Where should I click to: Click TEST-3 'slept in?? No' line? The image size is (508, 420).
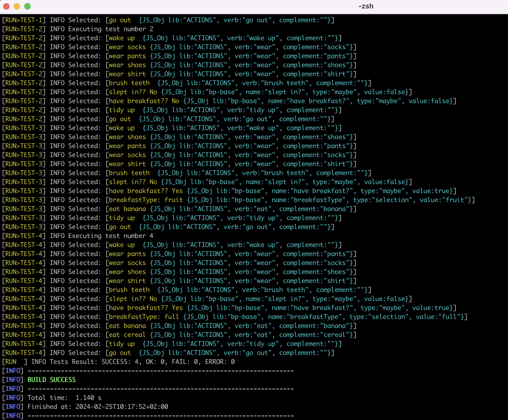pos(207,182)
